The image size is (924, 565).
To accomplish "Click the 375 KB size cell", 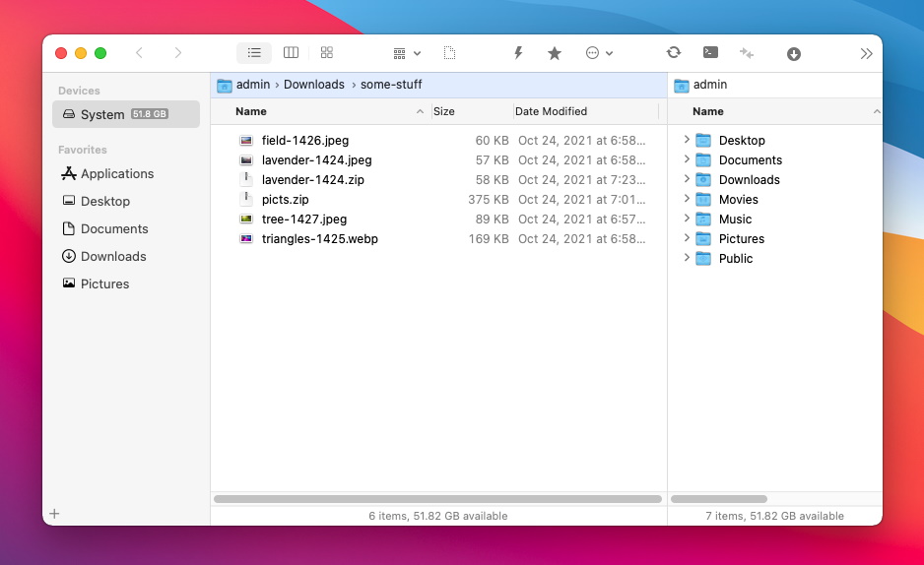I will tap(489, 200).
